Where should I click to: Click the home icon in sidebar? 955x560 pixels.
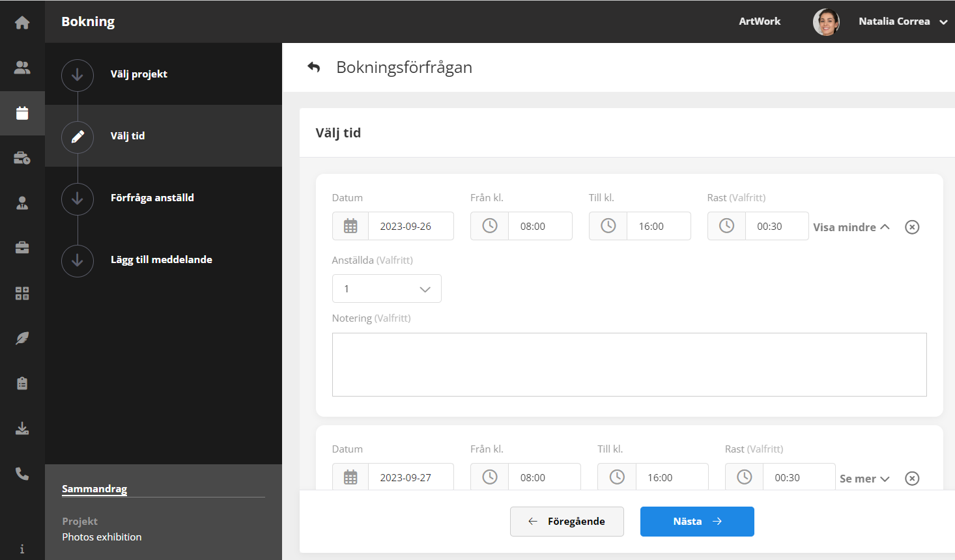pyautogui.click(x=22, y=23)
